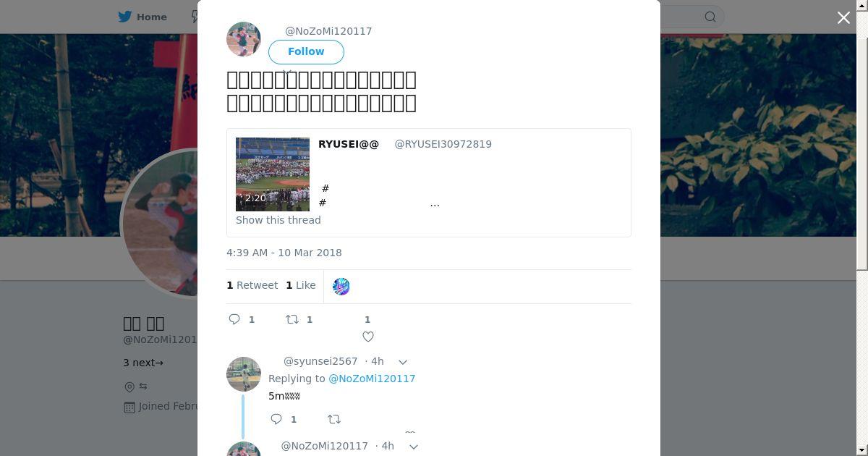Image resolution: width=868 pixels, height=456 pixels.
Task: Click the reply icon under the main tweet
Action: pyautogui.click(x=234, y=319)
